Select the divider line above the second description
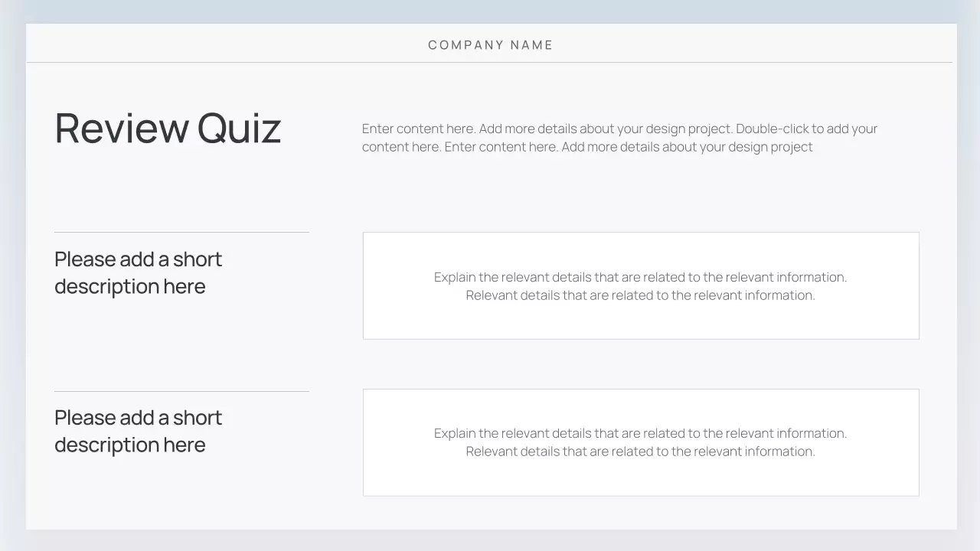980x551 pixels. coord(181,391)
